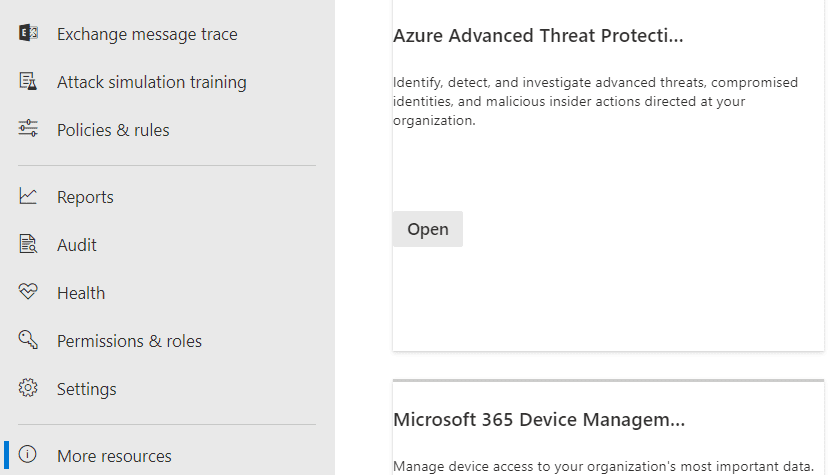
Task: Click the Settings gear icon
Action: (28, 389)
